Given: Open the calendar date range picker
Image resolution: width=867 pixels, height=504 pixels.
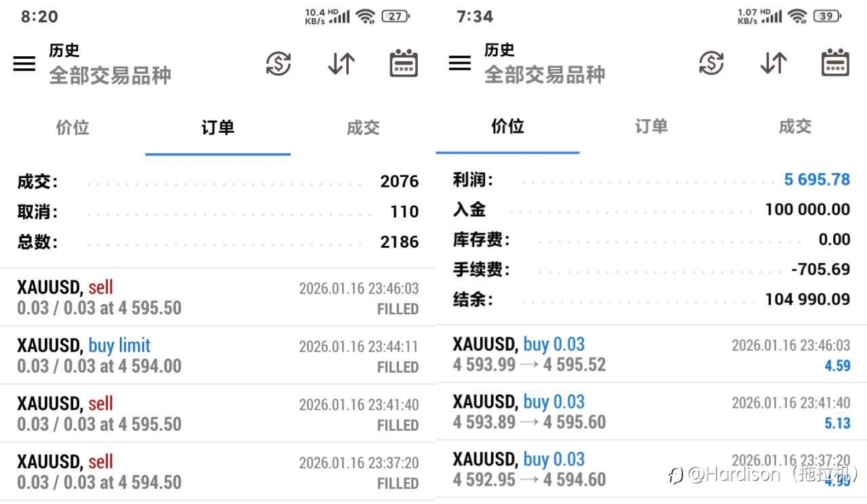Looking at the screenshot, I should tap(403, 63).
